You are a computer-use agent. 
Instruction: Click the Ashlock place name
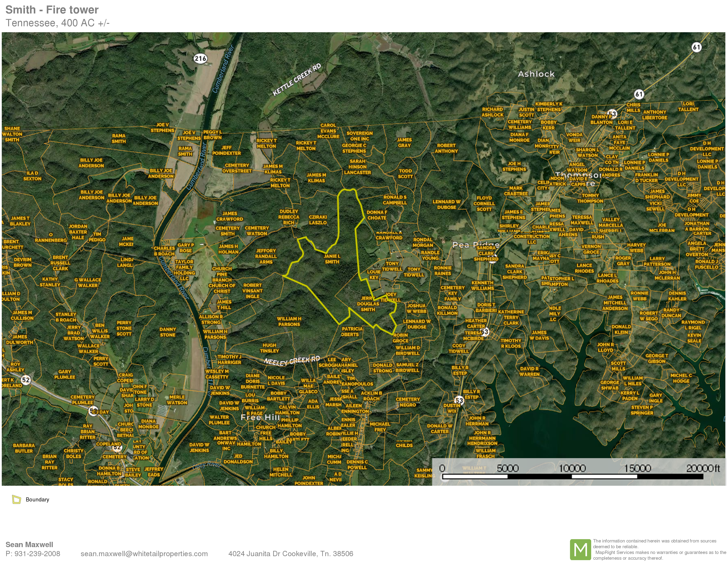(536, 74)
